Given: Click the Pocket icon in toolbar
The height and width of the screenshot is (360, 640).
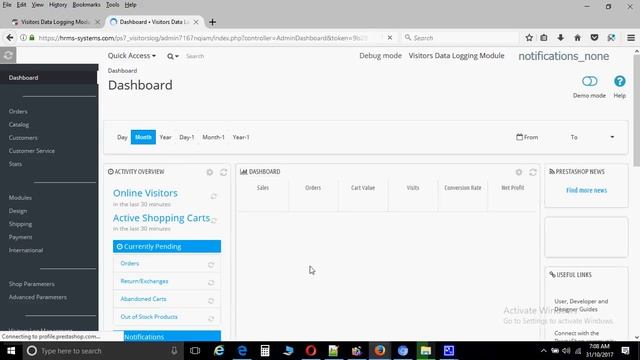Looking at the screenshot, I should (594, 38).
